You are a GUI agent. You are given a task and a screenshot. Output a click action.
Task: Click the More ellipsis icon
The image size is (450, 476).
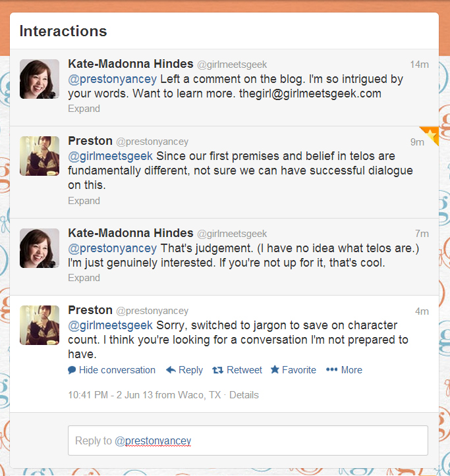[x=331, y=369]
